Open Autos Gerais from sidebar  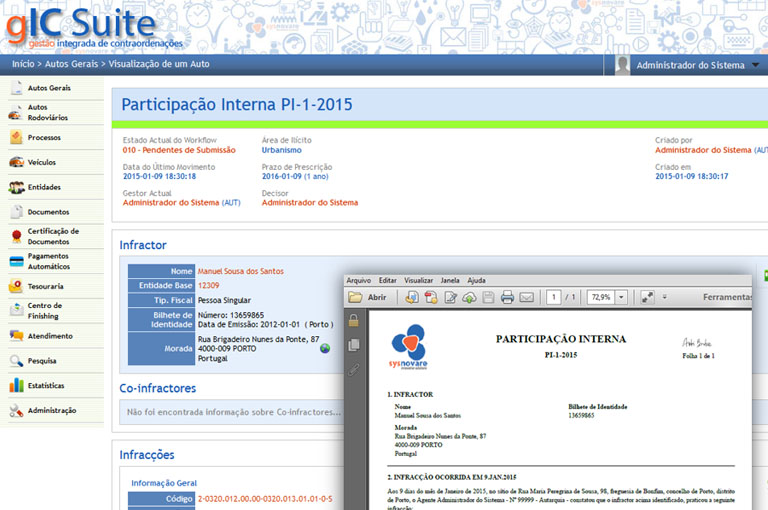pyautogui.click(x=49, y=88)
